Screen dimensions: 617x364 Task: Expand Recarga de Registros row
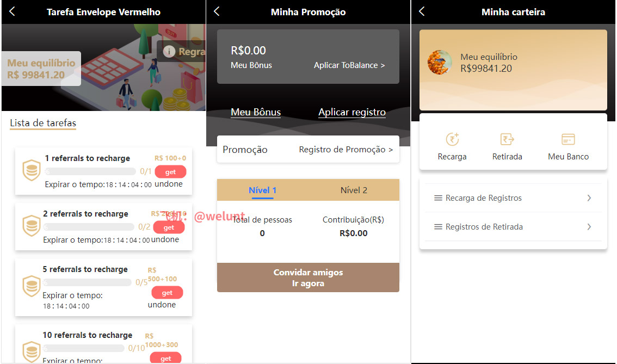point(513,198)
